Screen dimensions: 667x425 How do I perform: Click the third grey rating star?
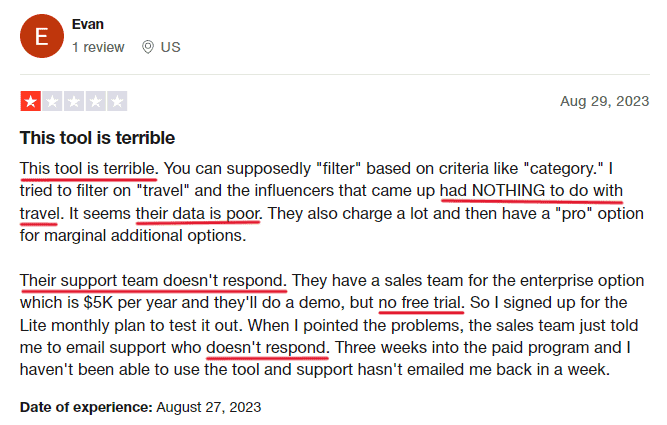(74, 101)
